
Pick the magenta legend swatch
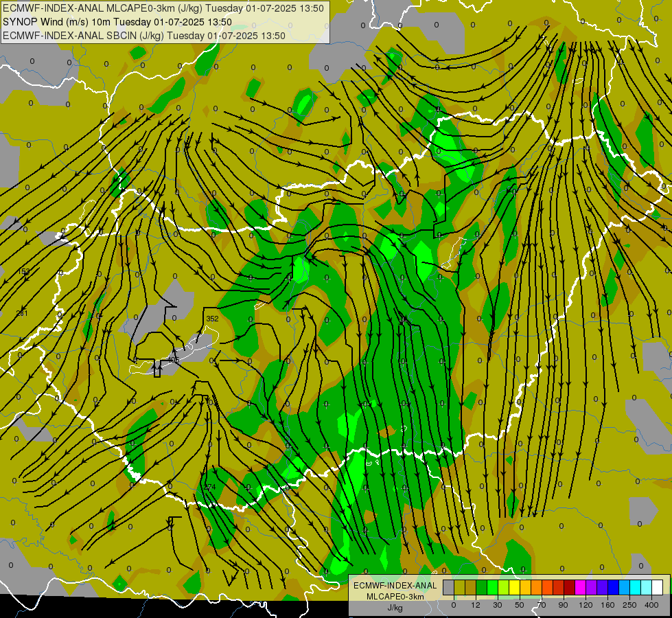coord(580,587)
